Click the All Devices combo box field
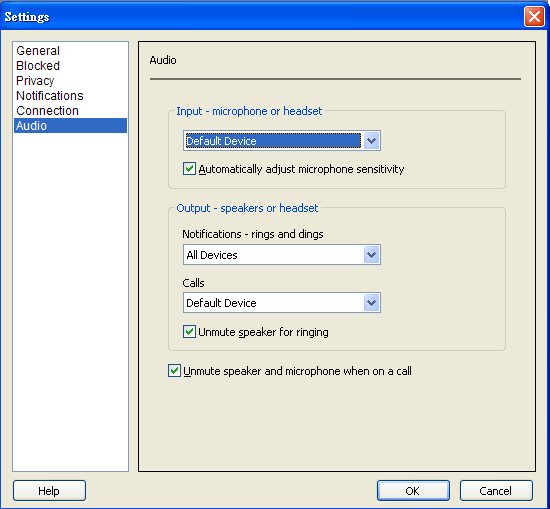 click(x=282, y=255)
